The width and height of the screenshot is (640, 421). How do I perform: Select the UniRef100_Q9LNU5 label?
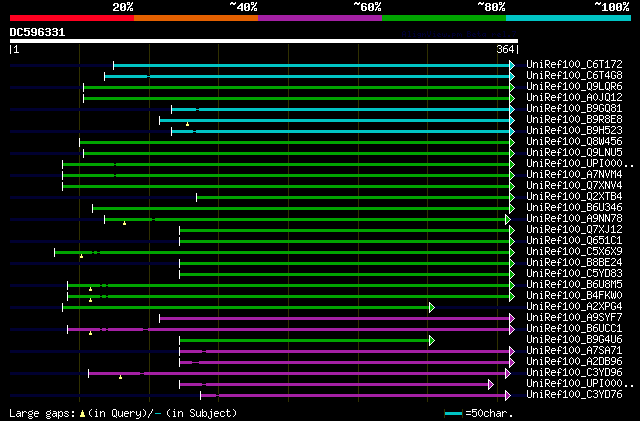point(574,153)
